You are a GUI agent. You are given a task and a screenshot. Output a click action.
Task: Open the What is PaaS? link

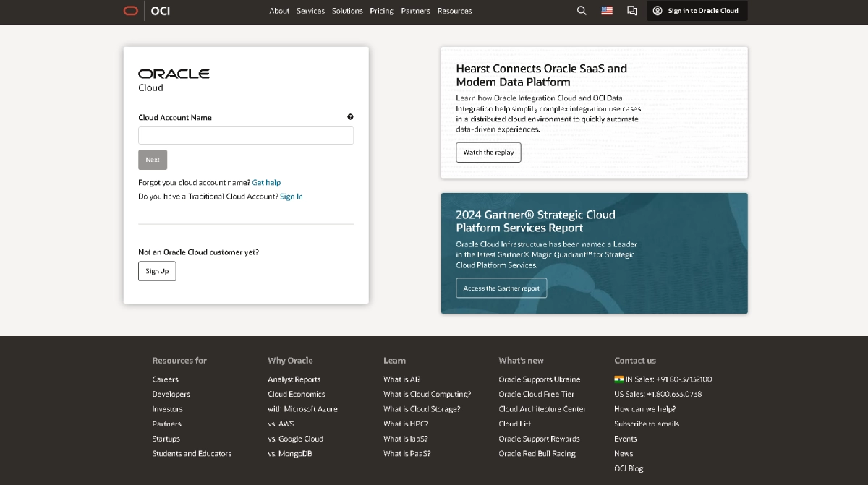[x=407, y=454]
